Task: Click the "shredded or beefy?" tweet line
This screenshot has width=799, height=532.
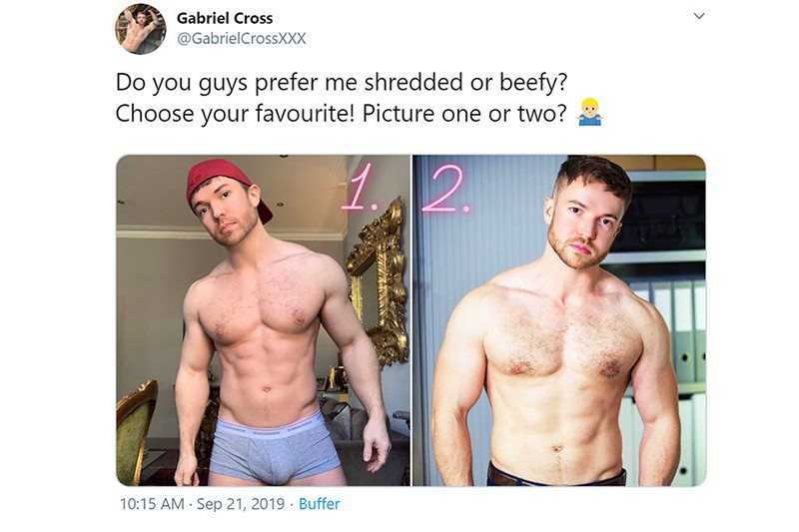Action: click(x=341, y=82)
